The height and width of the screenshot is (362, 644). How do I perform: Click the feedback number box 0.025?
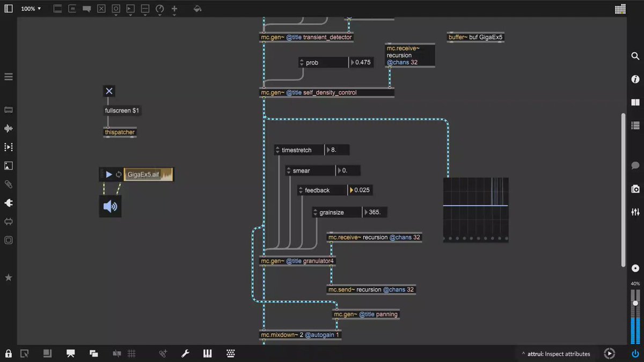360,190
